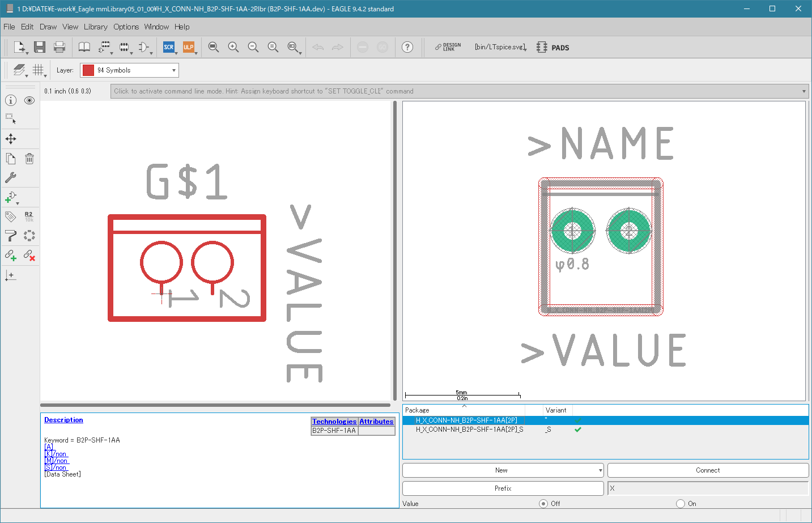The width and height of the screenshot is (812, 523).
Task: Select the Remove connection link-x tool
Action: point(29,256)
